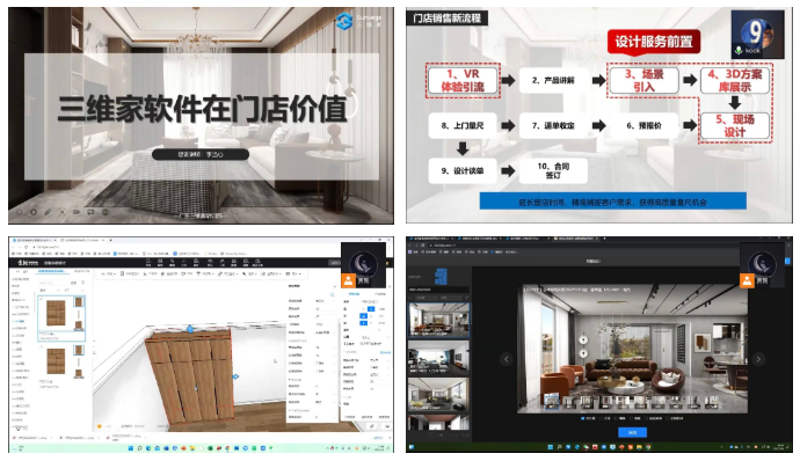800x461 pixels.
Task: Click the '10、合同签订' flow box
Action: tap(553, 171)
